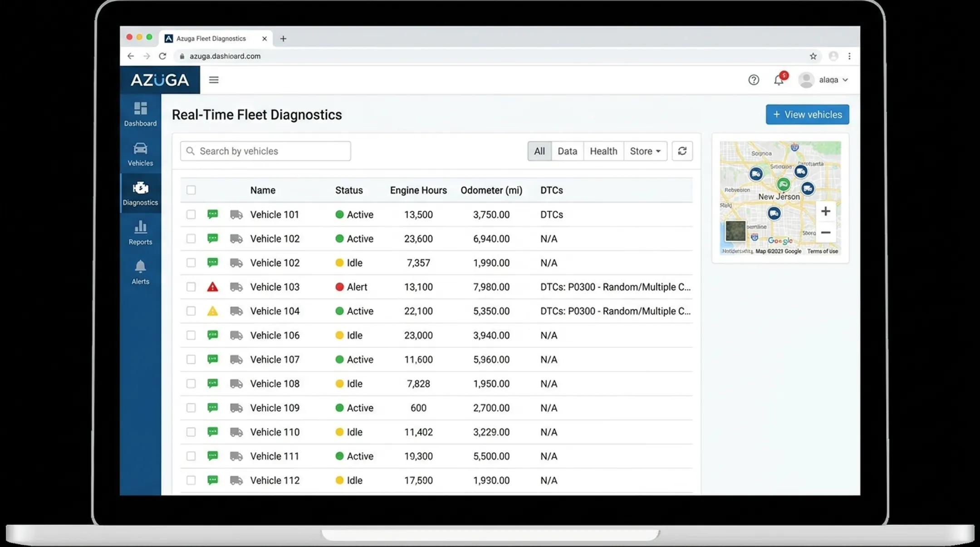The height and width of the screenshot is (547, 980).
Task: Open the map Terms of Use link
Action: 823,251
